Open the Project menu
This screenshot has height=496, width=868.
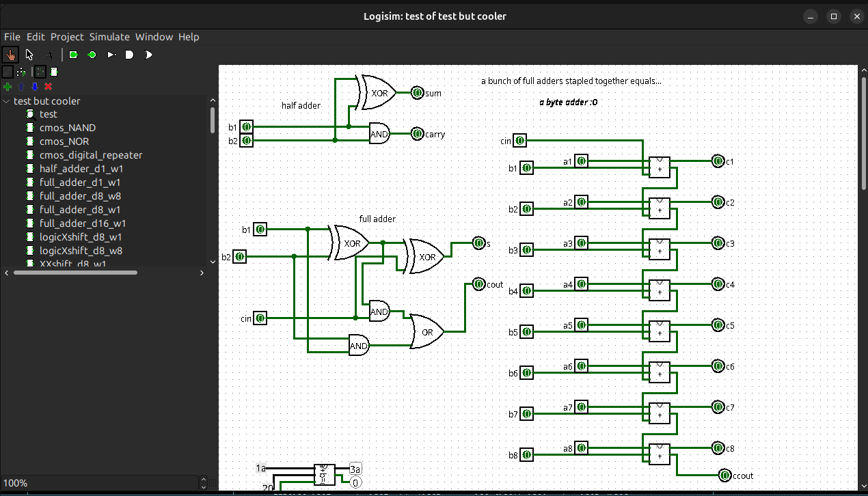67,37
